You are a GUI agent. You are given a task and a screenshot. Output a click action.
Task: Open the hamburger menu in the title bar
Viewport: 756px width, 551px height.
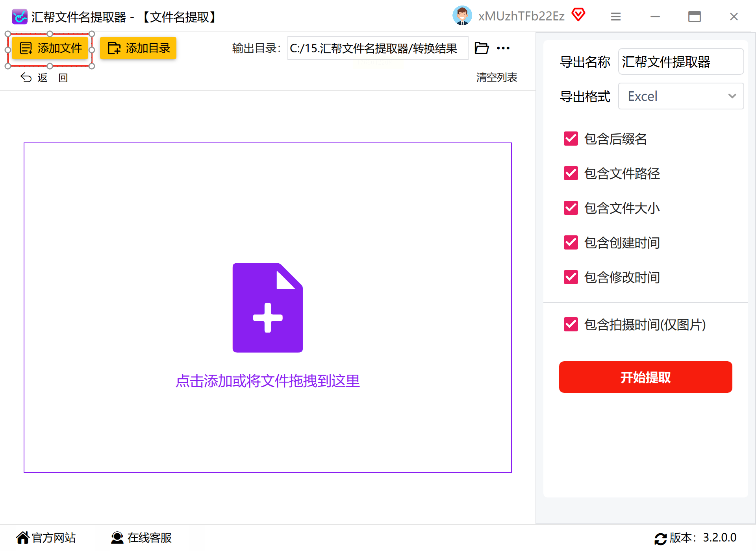coord(615,17)
